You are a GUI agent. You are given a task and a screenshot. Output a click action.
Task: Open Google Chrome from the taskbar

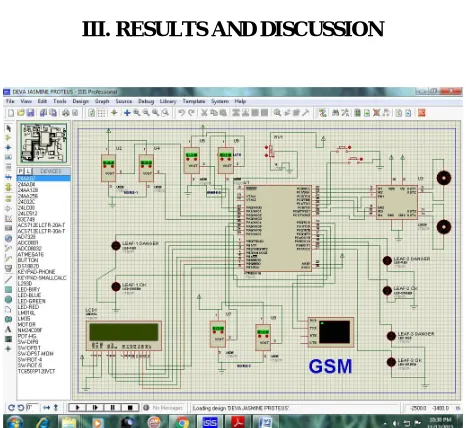point(182,422)
